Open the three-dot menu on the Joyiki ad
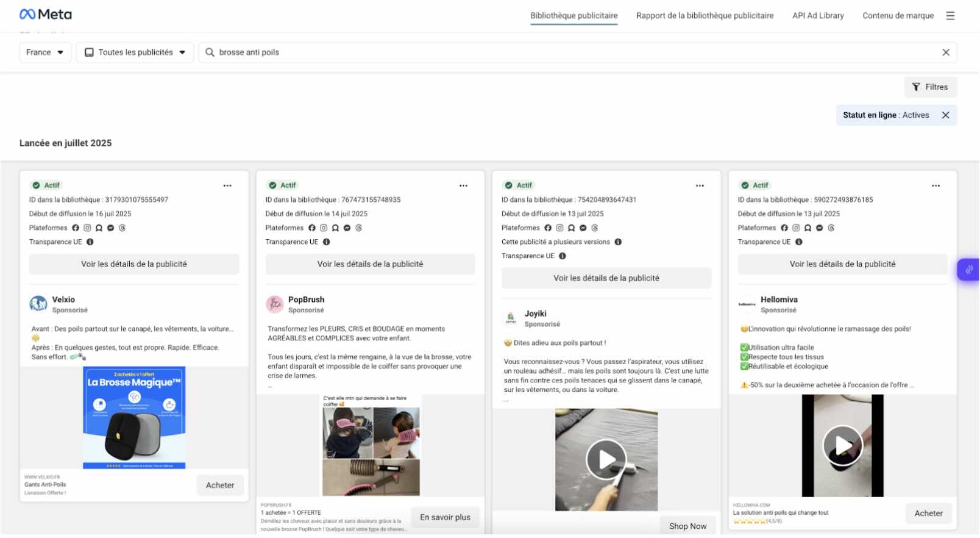 [700, 185]
